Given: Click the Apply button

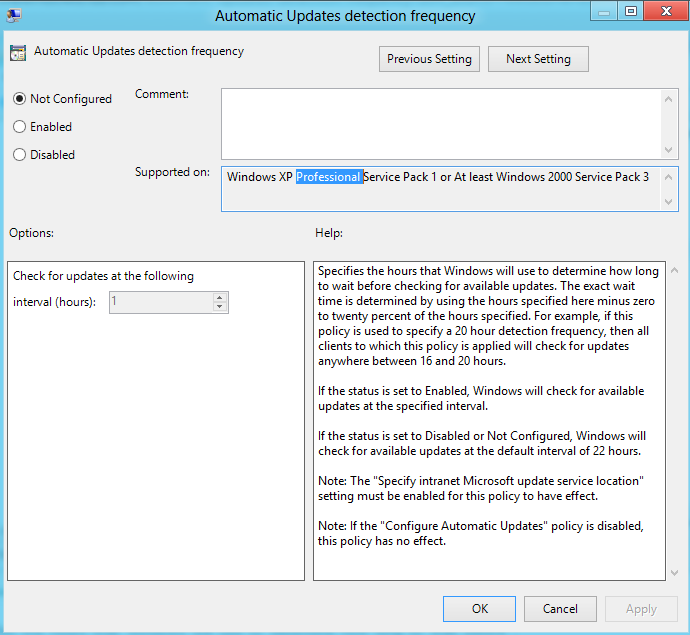Looking at the screenshot, I should point(641,609).
